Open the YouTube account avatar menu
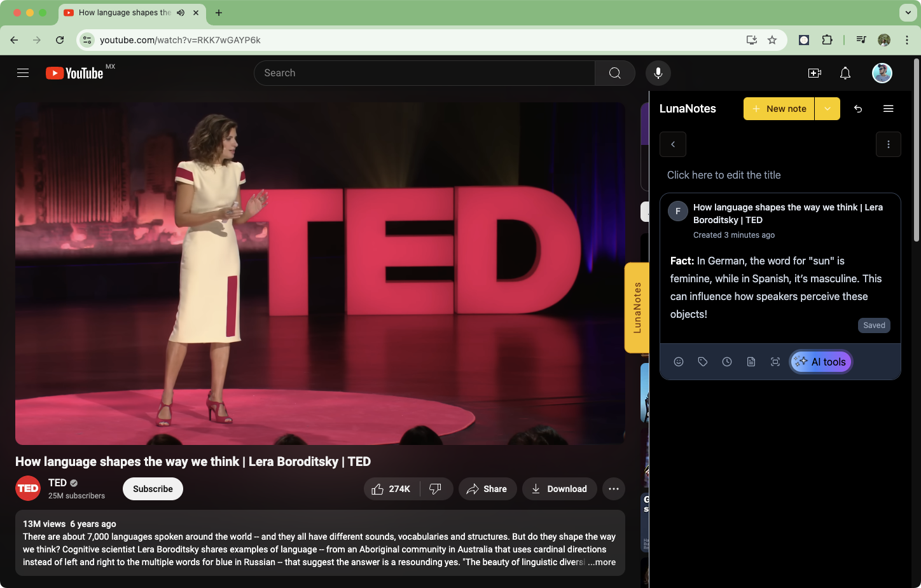This screenshot has width=921, height=588. click(882, 73)
